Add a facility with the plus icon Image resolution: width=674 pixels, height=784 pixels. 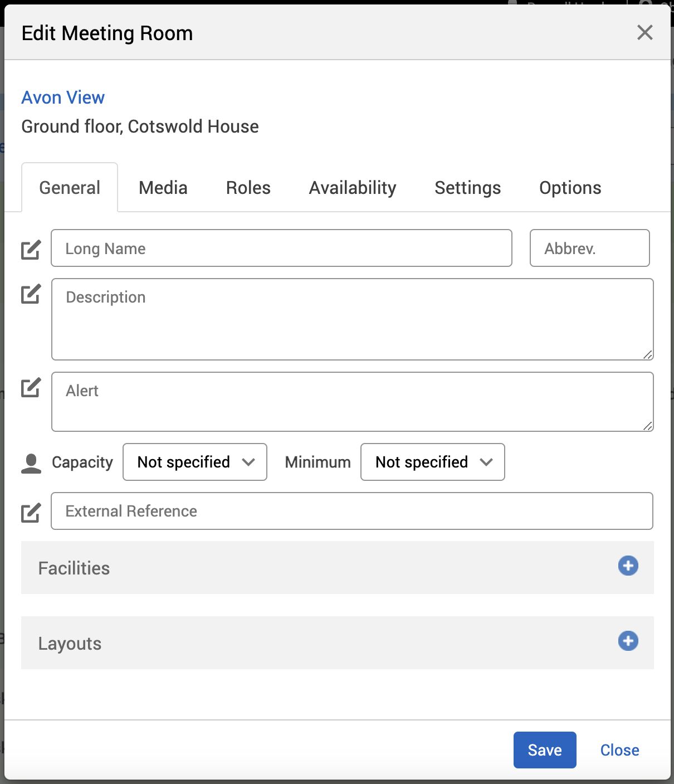(x=628, y=566)
